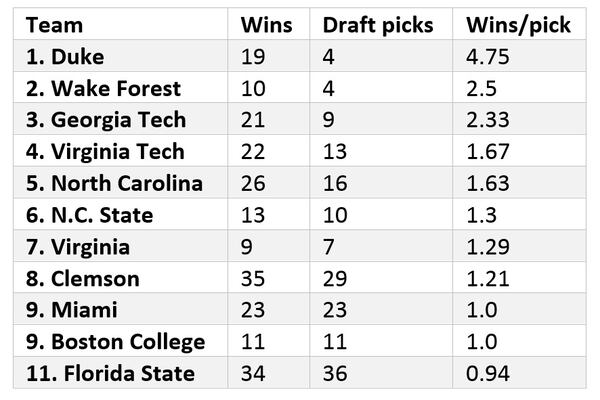The image size is (600, 400).
Task: Select the N.C. State team cell
Action: coord(87,215)
